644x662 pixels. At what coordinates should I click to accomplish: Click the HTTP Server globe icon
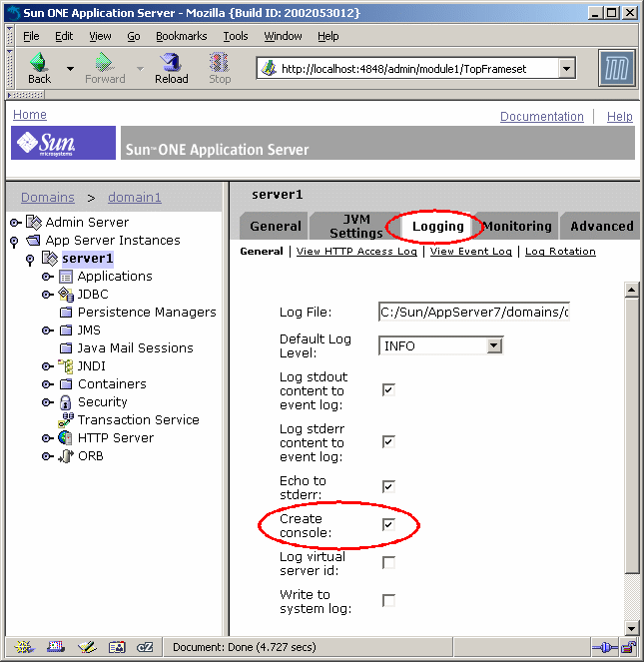coord(65,438)
